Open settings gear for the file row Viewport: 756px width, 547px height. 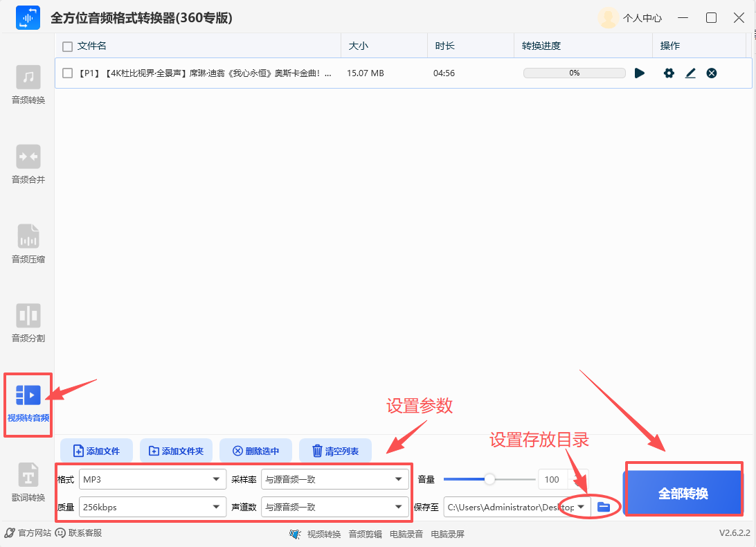coord(668,73)
